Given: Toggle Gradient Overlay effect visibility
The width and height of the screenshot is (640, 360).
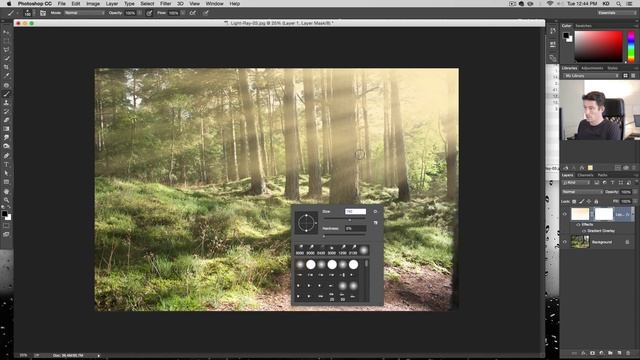Looking at the screenshot, I should click(584, 231).
